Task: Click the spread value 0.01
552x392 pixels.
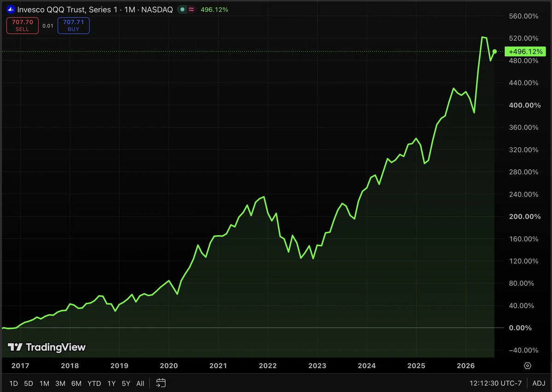Action: pos(48,26)
